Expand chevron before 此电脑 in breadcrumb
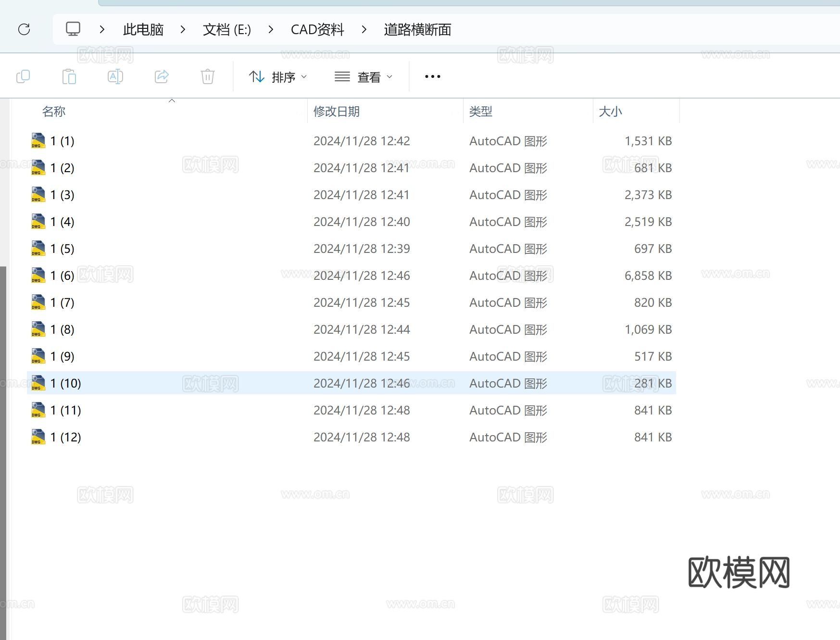840x640 pixels. [102, 29]
